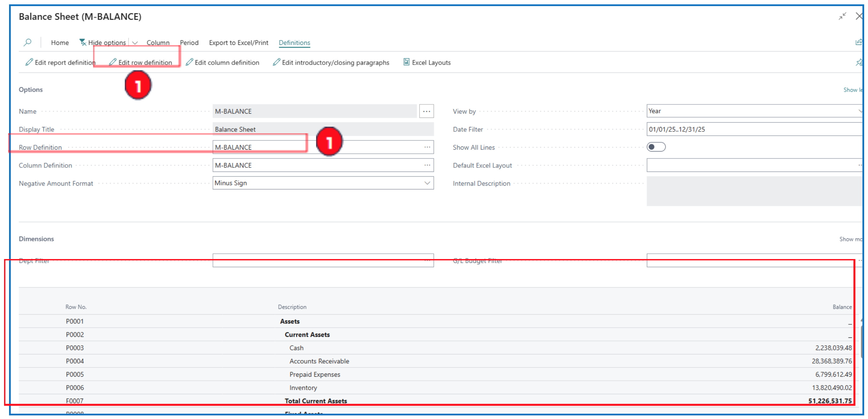Click collapse window arrows icon
Screen dimensions: 868x419
click(x=842, y=16)
